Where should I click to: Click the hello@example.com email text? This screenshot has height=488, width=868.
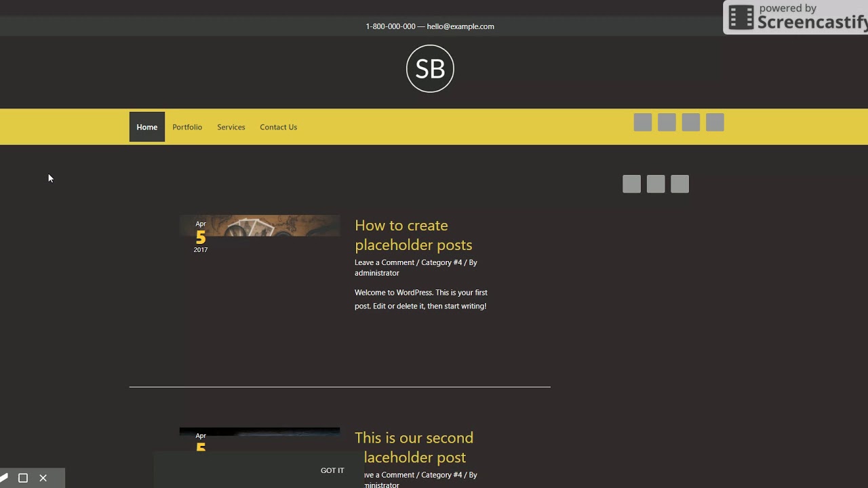pos(460,26)
